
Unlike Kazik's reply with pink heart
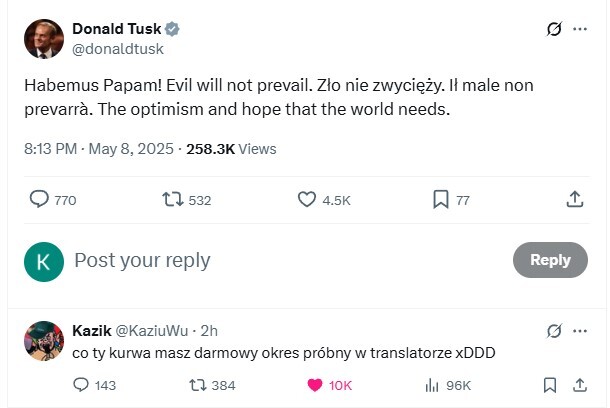(x=314, y=385)
